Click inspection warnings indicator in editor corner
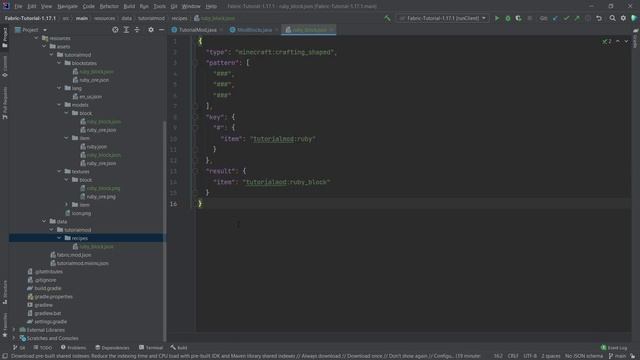This screenshot has width=640, height=360. coord(607,41)
